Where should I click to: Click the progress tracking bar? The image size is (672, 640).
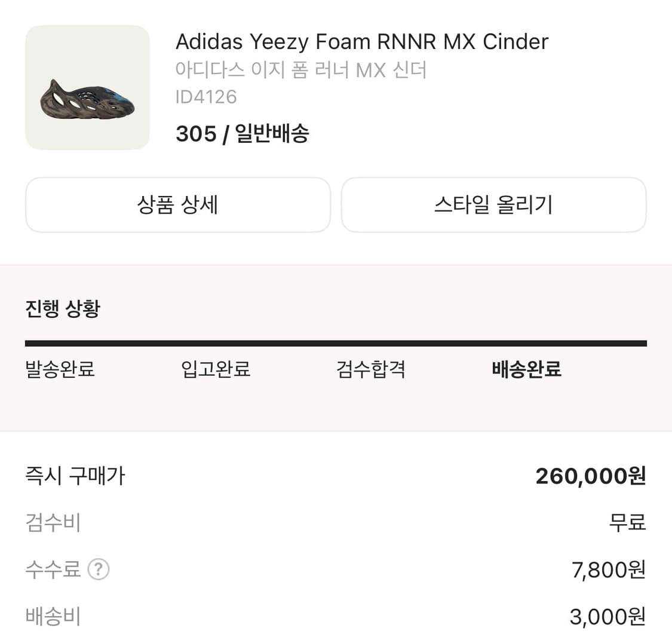[x=336, y=342]
